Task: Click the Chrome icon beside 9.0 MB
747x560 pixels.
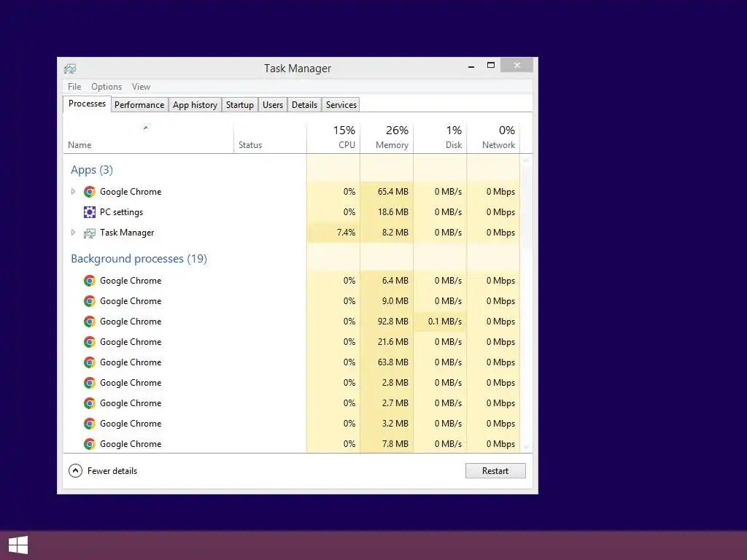Action: point(89,301)
